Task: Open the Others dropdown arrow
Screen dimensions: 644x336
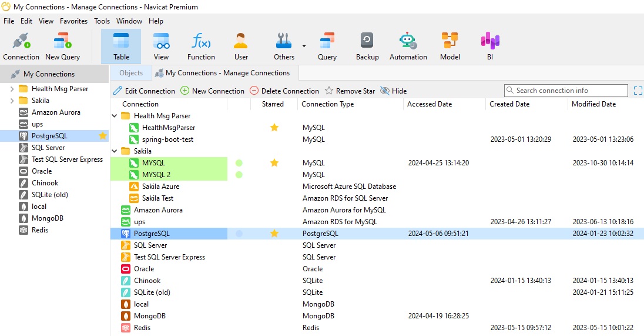Action: (304, 46)
